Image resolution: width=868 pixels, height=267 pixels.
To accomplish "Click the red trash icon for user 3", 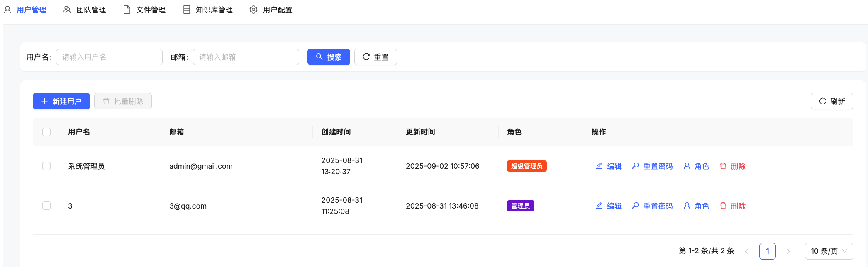I will click(723, 206).
